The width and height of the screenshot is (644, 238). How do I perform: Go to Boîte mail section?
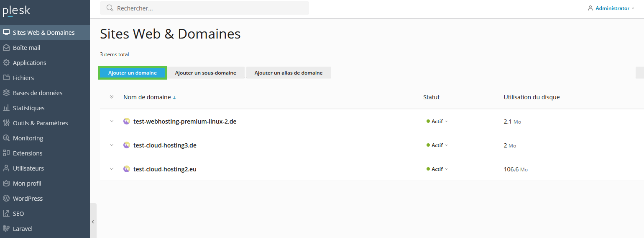click(x=45, y=47)
